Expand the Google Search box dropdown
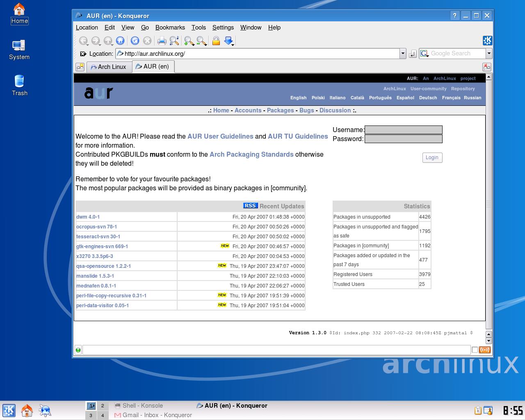The image size is (525, 420). (x=488, y=54)
